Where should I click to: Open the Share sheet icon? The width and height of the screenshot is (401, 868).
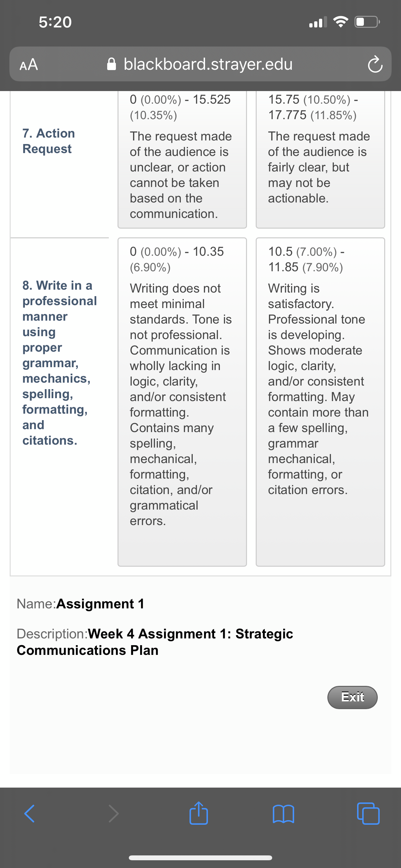pos(199,813)
